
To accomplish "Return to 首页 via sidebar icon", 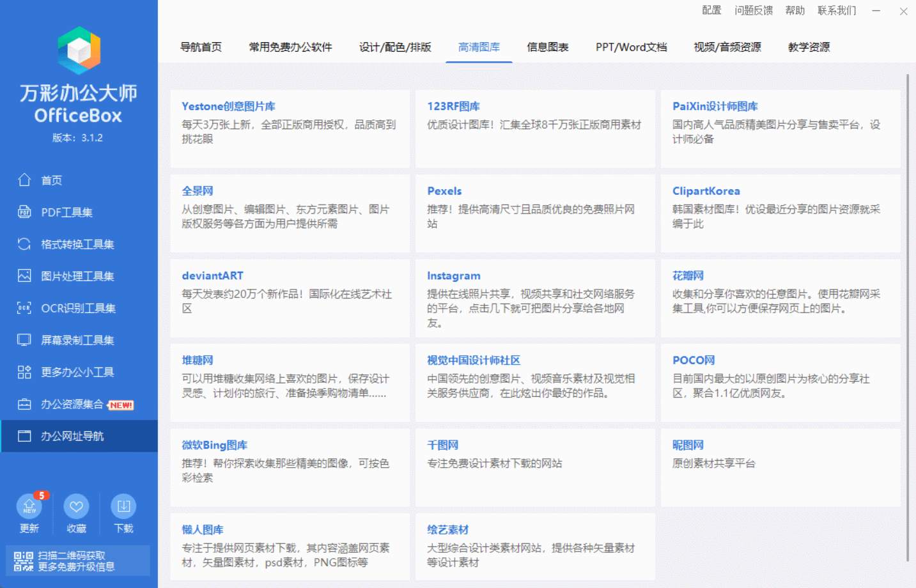I will point(51,180).
